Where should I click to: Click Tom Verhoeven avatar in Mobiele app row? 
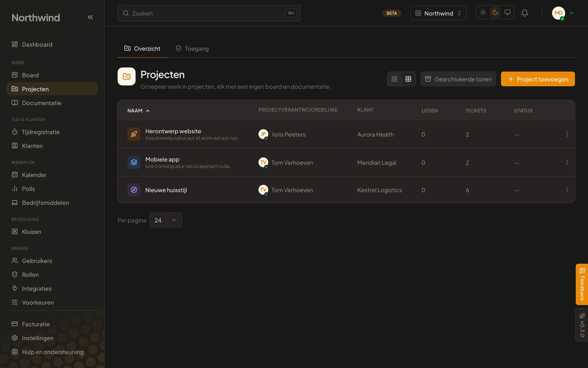(x=263, y=162)
